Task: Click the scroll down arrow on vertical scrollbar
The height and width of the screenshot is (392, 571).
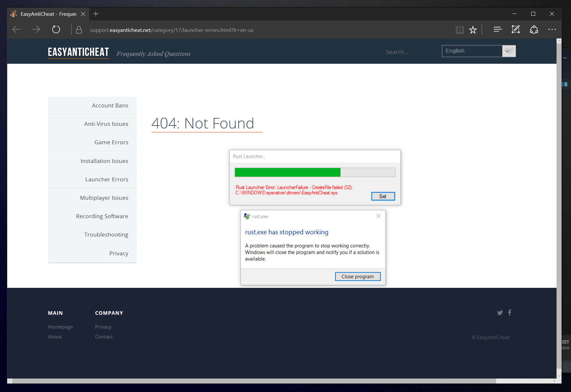Action: pos(559,376)
